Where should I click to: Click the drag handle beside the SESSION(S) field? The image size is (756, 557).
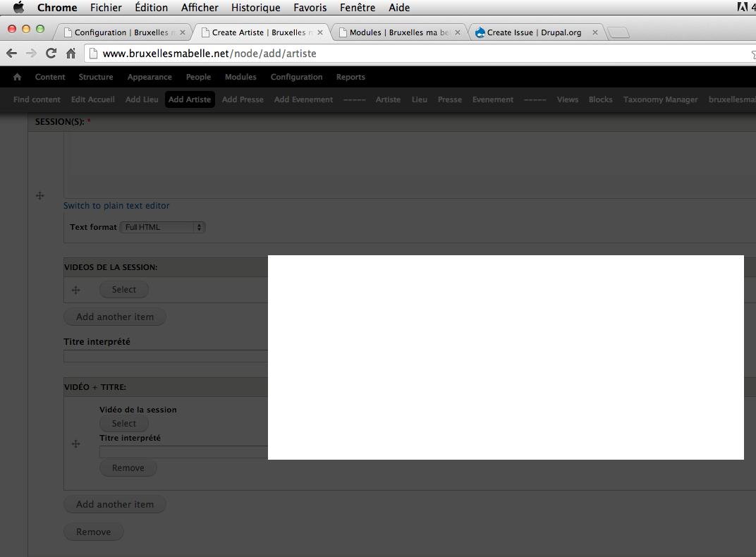39,195
